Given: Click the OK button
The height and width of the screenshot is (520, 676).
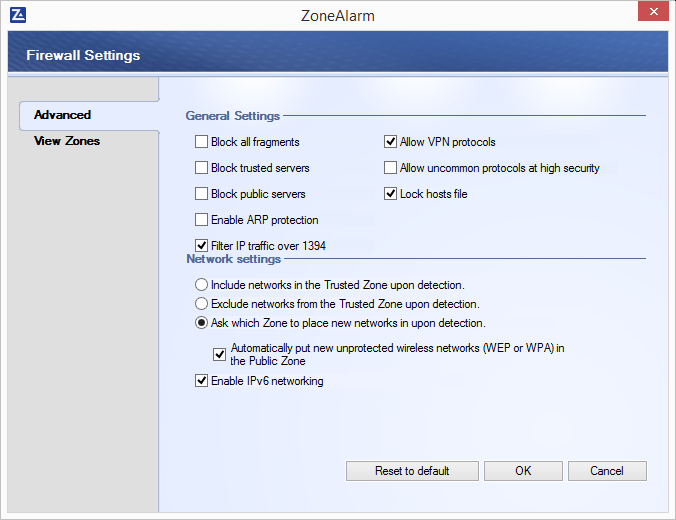Looking at the screenshot, I should coord(523,471).
